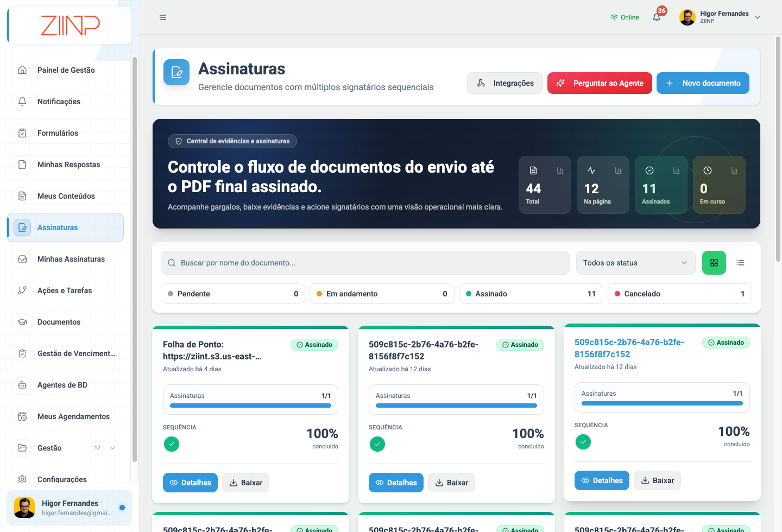The height and width of the screenshot is (532, 782).
Task: Click Baixar on Folha de Ponto card
Action: (x=245, y=483)
